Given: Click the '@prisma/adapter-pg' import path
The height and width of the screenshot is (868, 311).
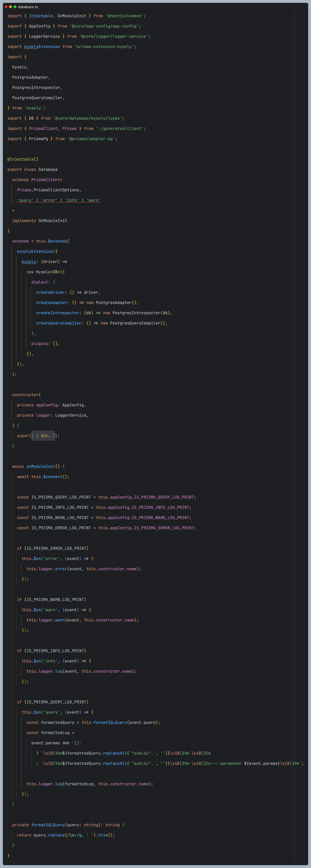Looking at the screenshot, I should [91, 139].
